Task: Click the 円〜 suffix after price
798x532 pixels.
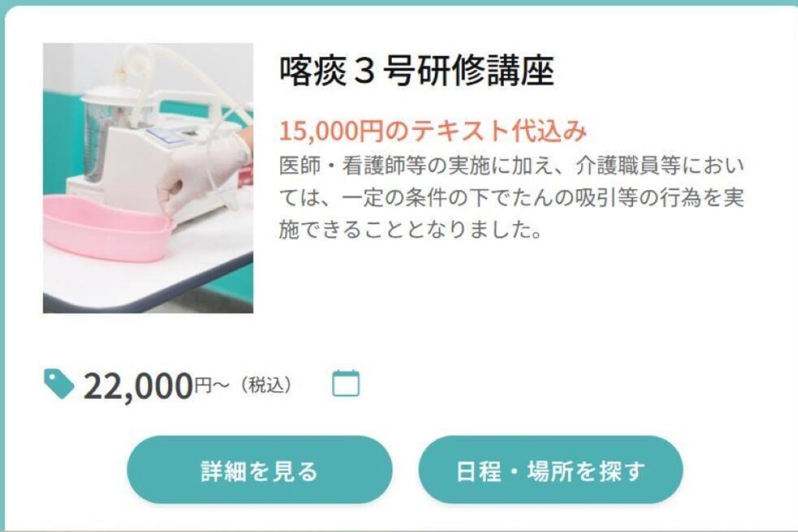Action: [212, 385]
